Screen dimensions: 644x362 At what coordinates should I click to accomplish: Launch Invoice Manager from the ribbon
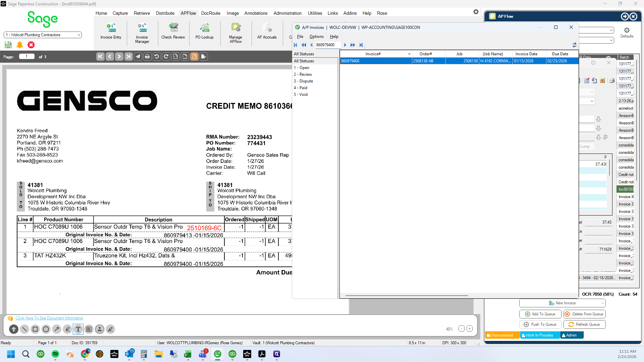(x=142, y=33)
